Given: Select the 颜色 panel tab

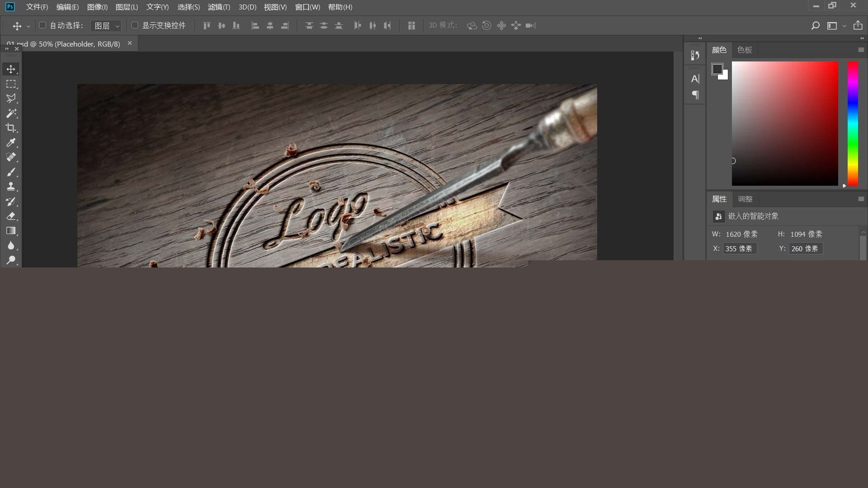Looking at the screenshot, I should coord(719,50).
